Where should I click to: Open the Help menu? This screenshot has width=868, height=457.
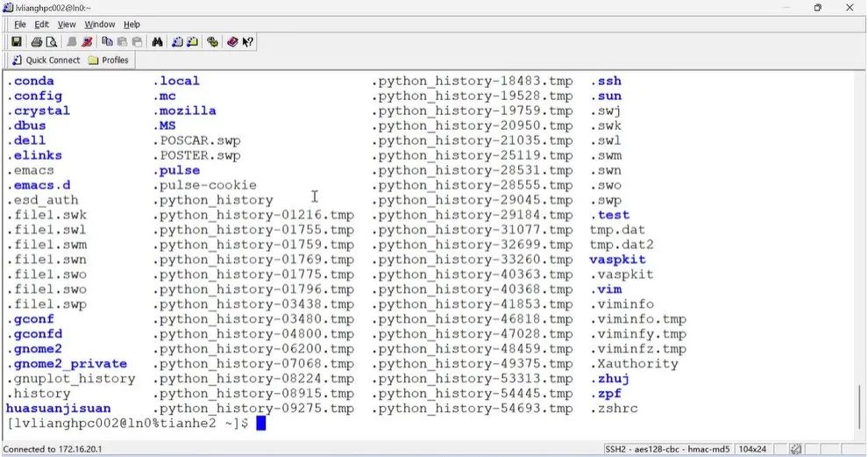(132, 25)
